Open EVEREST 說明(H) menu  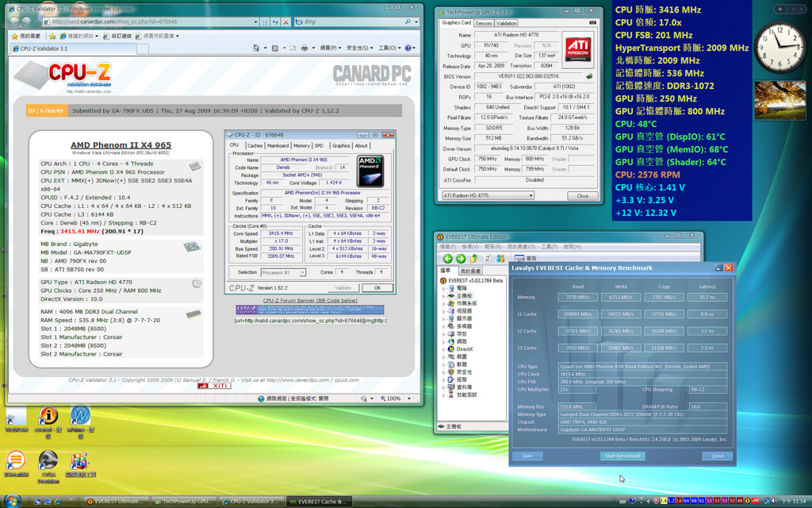click(572, 247)
